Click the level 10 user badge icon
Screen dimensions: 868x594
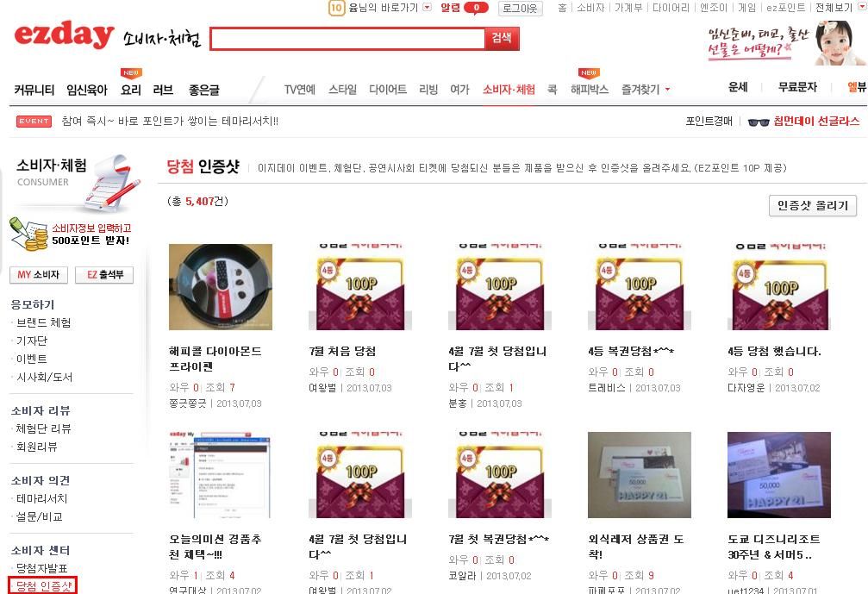pyautogui.click(x=336, y=8)
